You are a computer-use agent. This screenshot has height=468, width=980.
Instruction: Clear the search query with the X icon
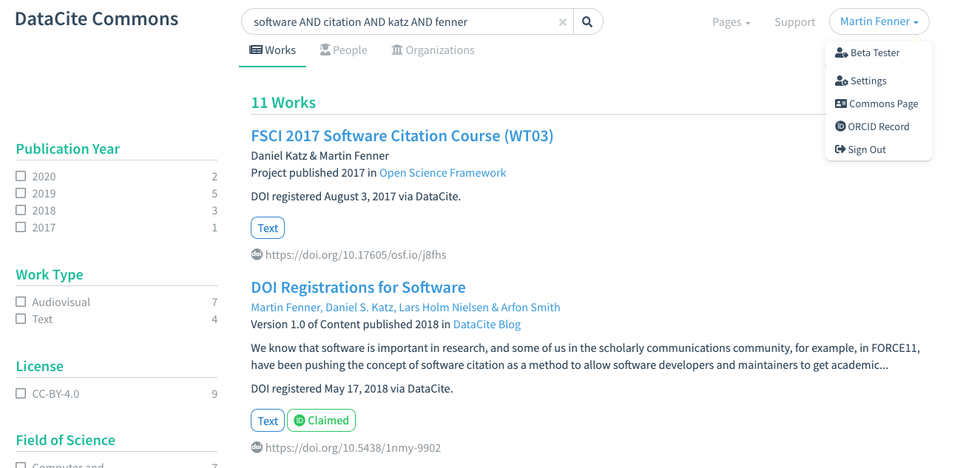pyautogui.click(x=563, y=22)
